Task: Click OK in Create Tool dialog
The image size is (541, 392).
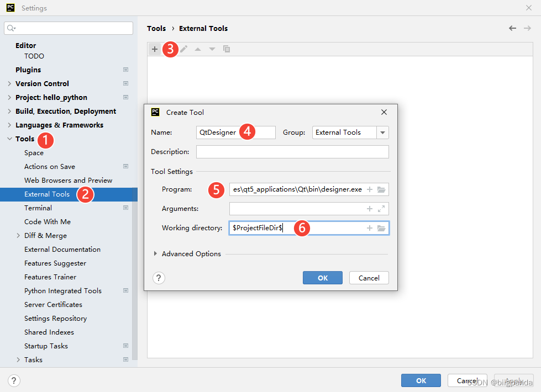Action: point(323,278)
